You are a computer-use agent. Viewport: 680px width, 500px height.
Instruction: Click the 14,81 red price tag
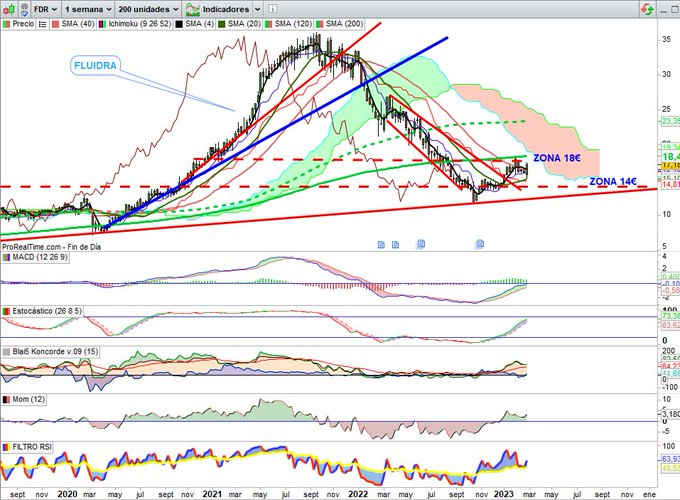(x=670, y=185)
